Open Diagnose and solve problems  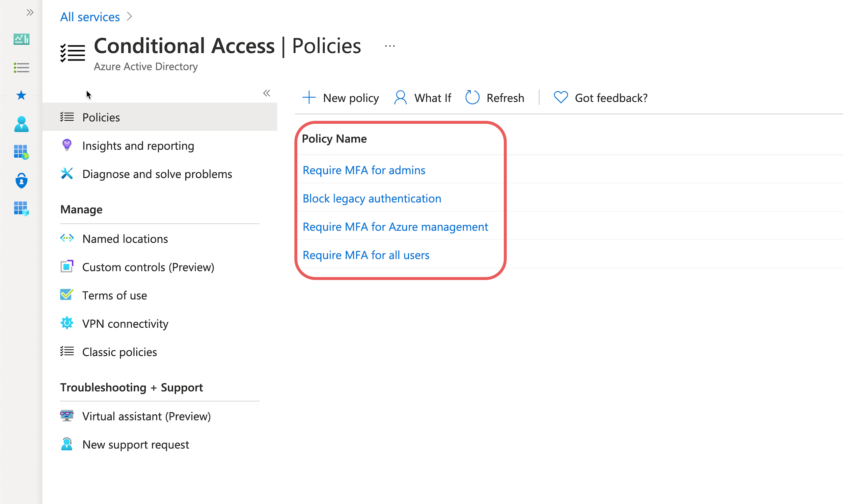pos(157,174)
